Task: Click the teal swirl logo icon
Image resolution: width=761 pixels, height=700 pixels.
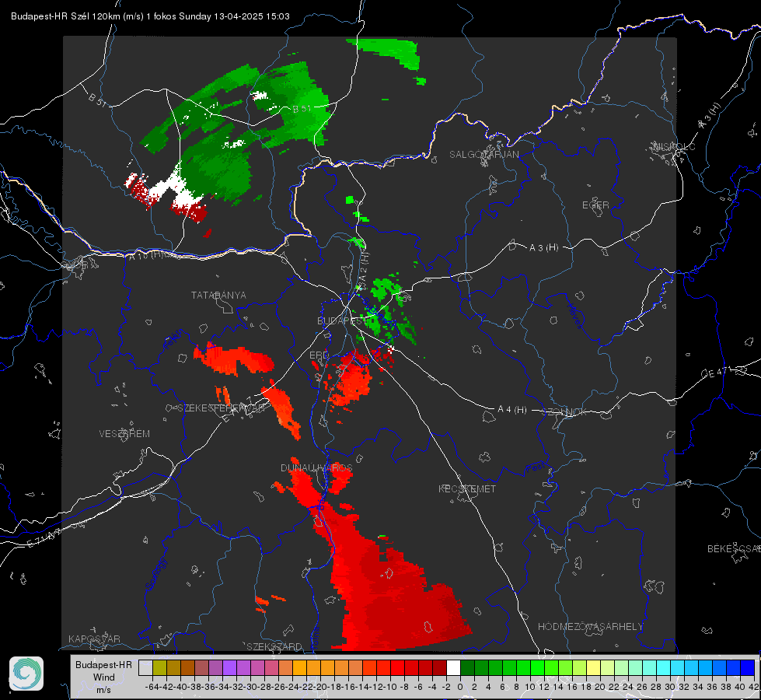Action: point(26,674)
